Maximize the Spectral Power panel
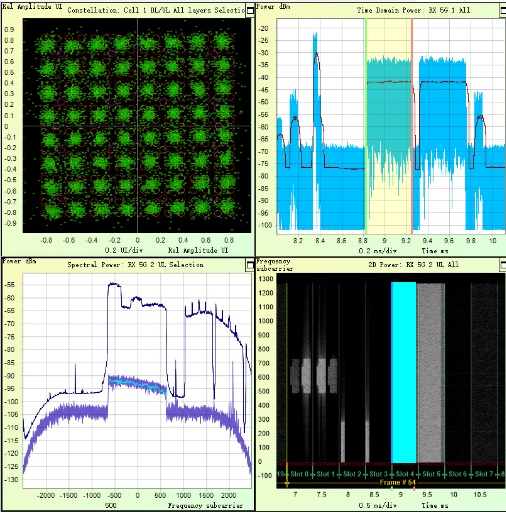506x512 pixels. (x=250, y=265)
